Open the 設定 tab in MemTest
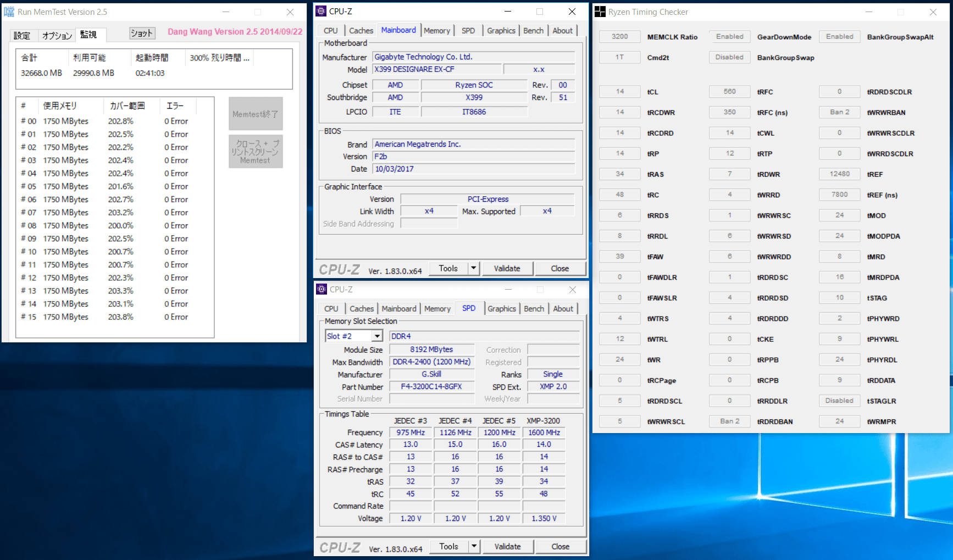The height and width of the screenshot is (560, 953). coord(22,35)
